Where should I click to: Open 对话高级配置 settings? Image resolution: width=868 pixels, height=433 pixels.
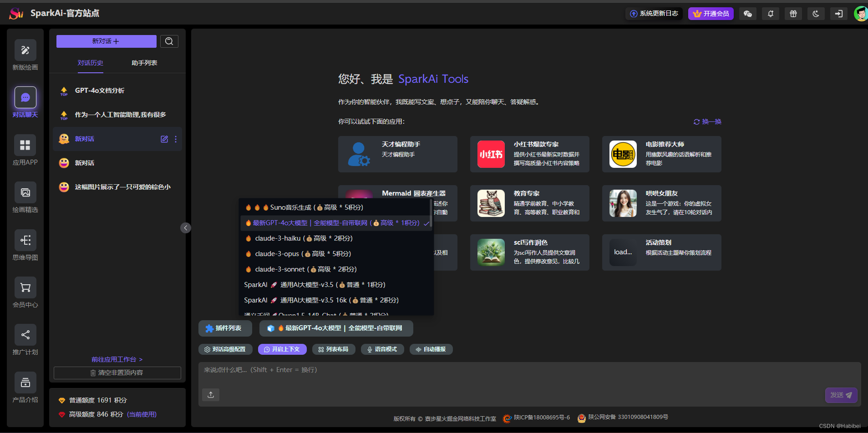tap(225, 349)
